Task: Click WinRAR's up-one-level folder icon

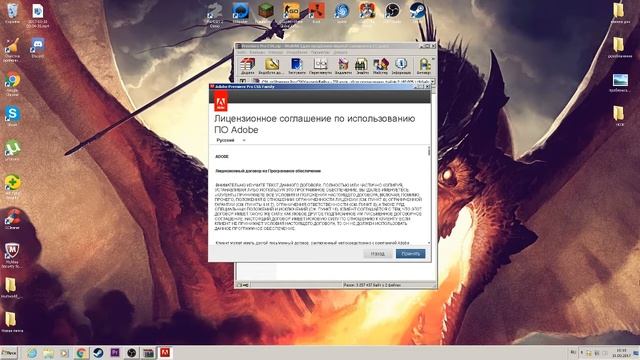Action: click(243, 81)
